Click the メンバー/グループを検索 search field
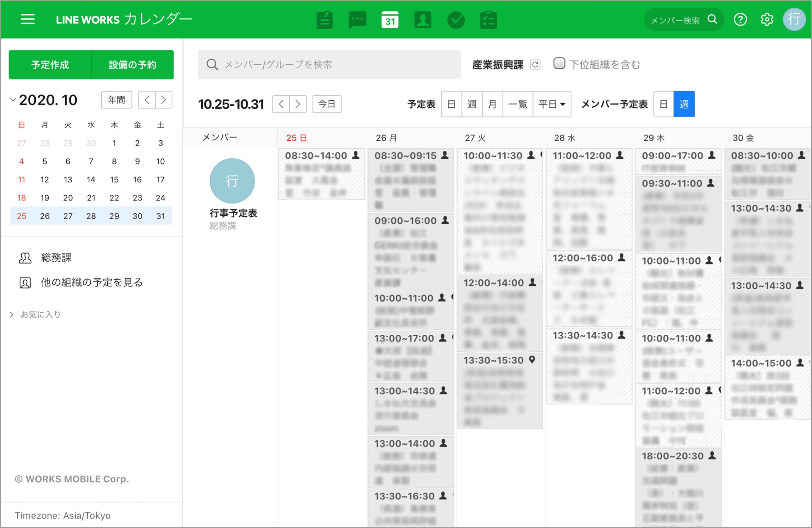The width and height of the screenshot is (812, 528). click(x=329, y=65)
